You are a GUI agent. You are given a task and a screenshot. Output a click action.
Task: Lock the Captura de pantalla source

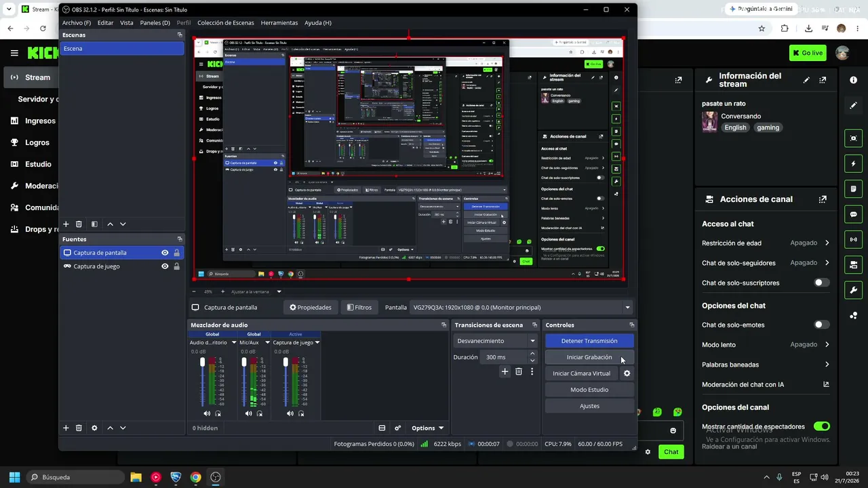point(176,253)
